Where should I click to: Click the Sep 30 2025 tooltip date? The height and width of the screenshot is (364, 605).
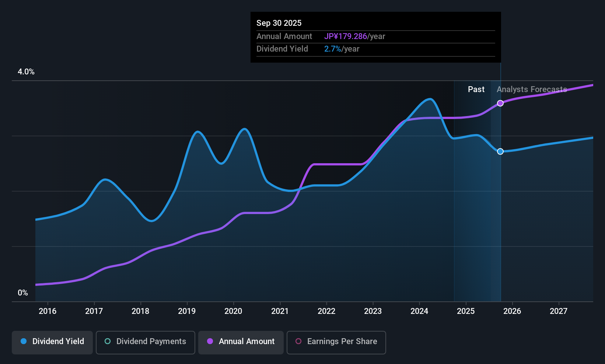pyautogui.click(x=279, y=23)
